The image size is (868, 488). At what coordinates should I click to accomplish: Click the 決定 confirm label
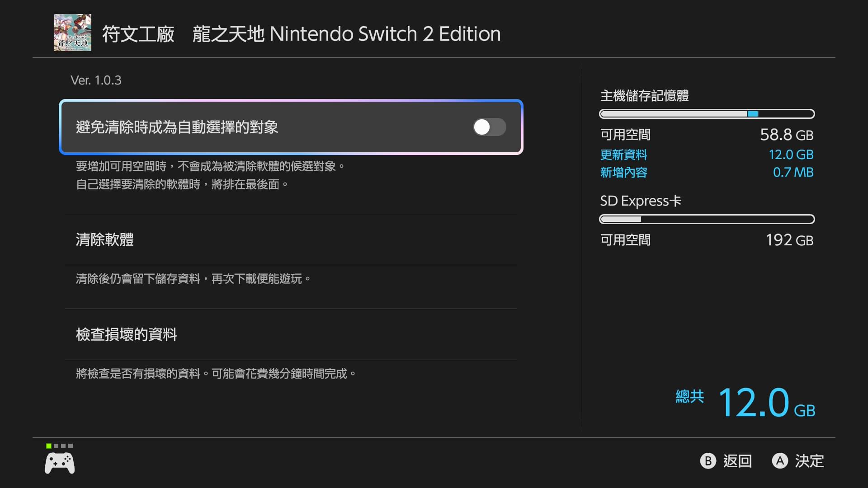(x=809, y=461)
